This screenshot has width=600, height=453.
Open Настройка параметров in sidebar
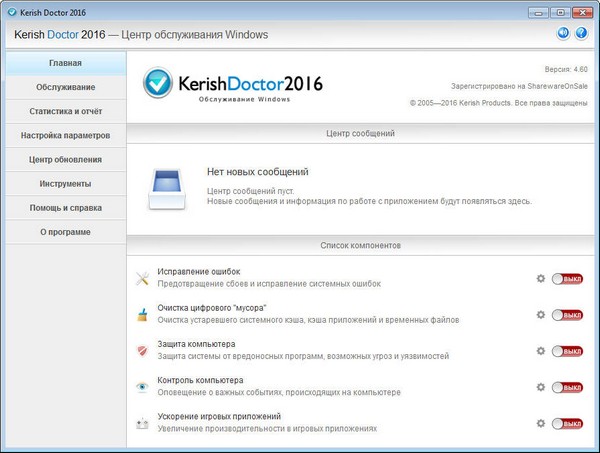tap(66, 135)
